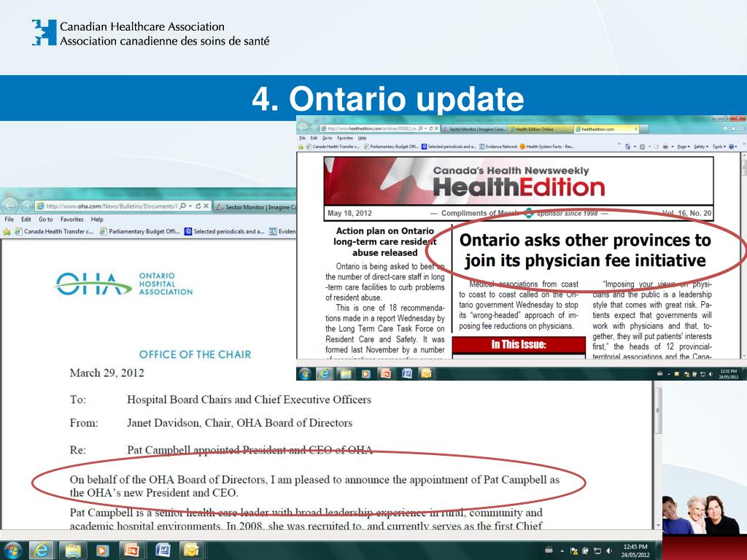Click the Help question mark icon in the HealthEdition toolbar

coord(732,147)
